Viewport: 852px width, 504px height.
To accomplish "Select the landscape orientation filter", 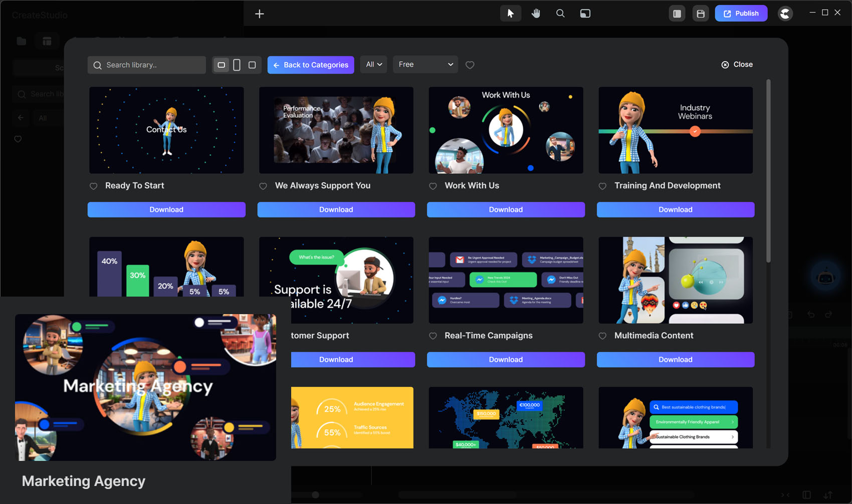I will [x=221, y=65].
